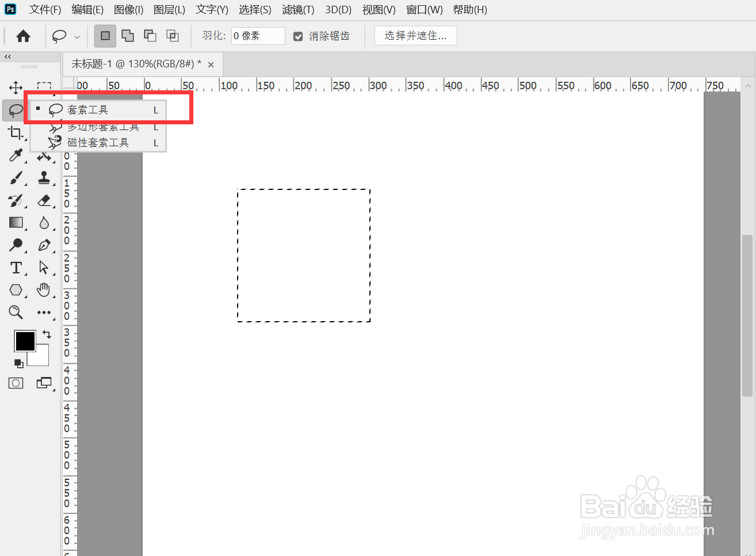Open the 滤镜(T) menu
Screen dimensions: 756x556
tap(298, 10)
